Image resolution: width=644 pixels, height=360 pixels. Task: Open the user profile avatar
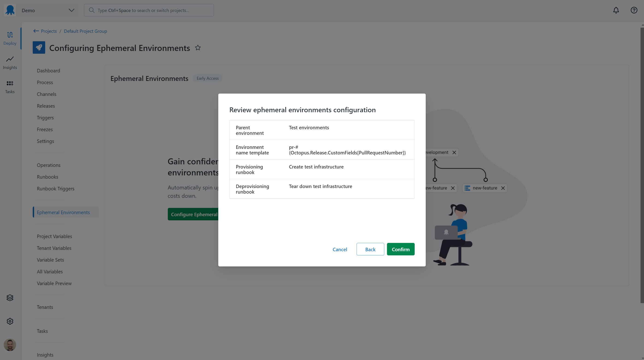pyautogui.click(x=10, y=345)
